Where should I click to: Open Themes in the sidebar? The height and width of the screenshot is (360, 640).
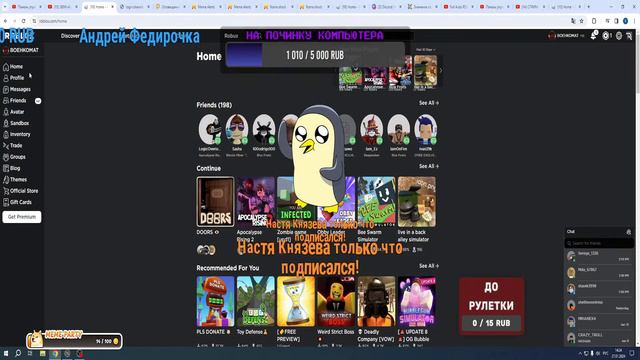15,180
